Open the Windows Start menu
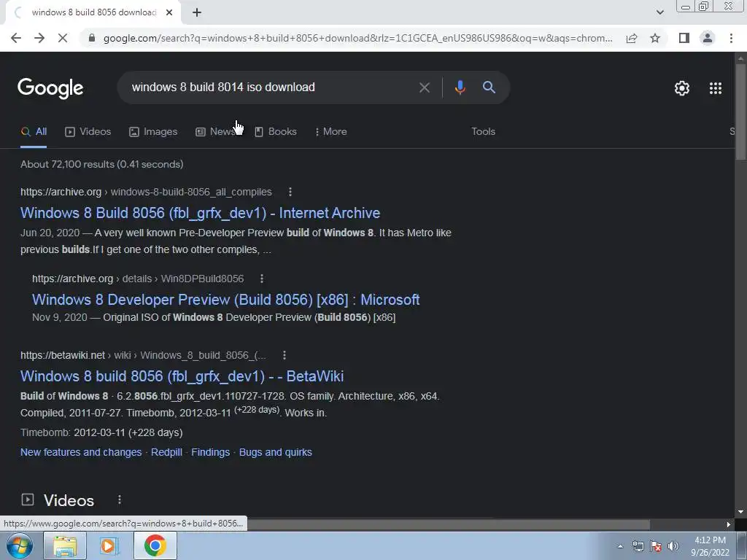The width and height of the screenshot is (747, 560). click(x=19, y=545)
